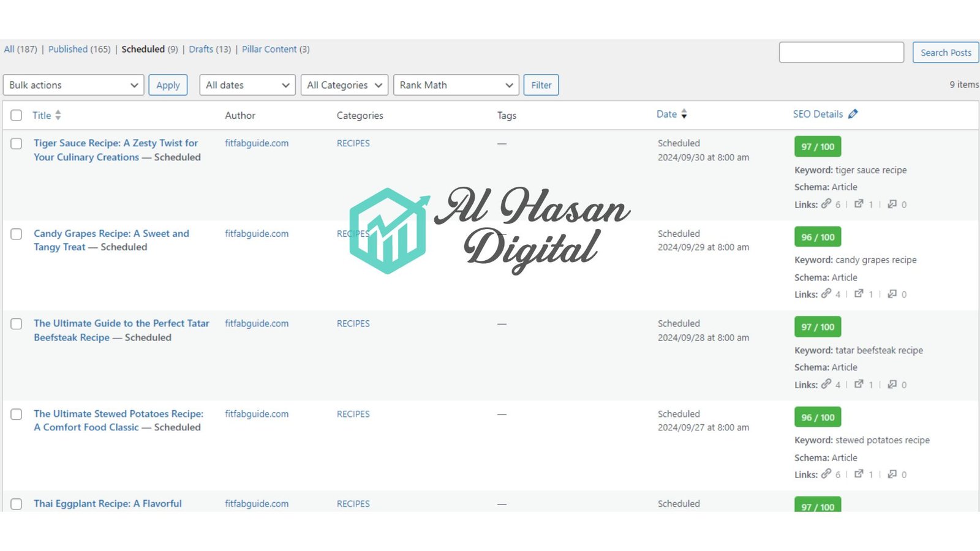Click the SEO Details column header

[818, 114]
